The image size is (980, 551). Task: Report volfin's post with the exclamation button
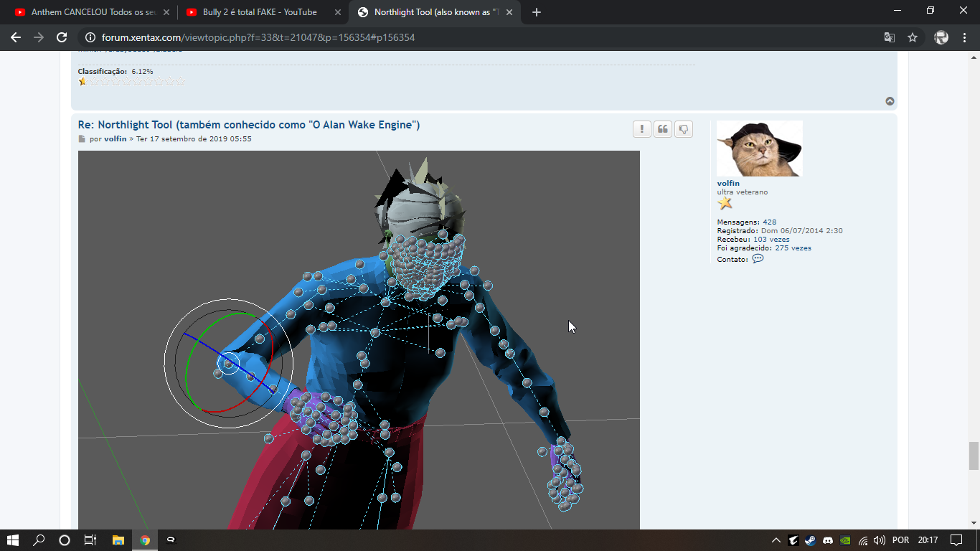[641, 129]
